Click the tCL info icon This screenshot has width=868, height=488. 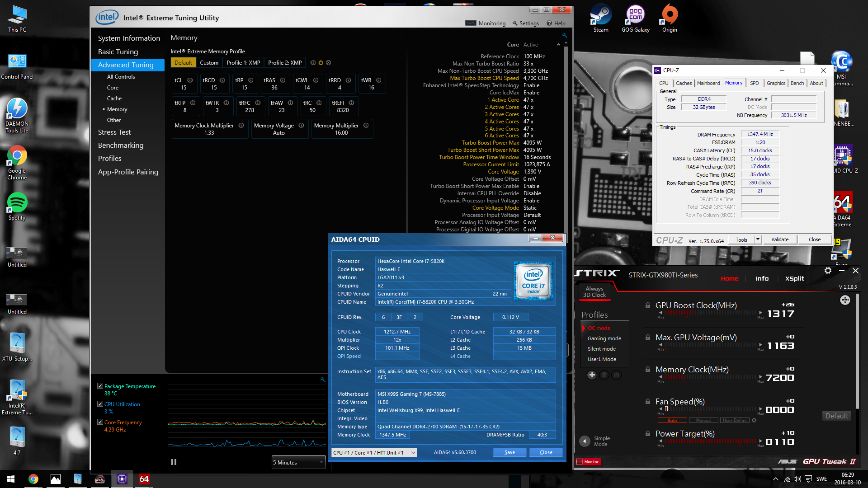click(x=190, y=80)
